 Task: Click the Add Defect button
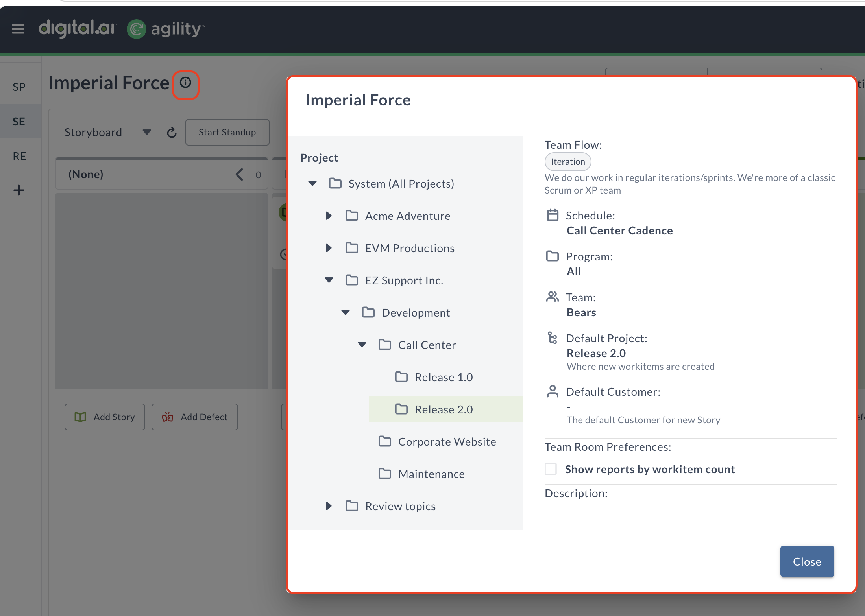point(195,417)
